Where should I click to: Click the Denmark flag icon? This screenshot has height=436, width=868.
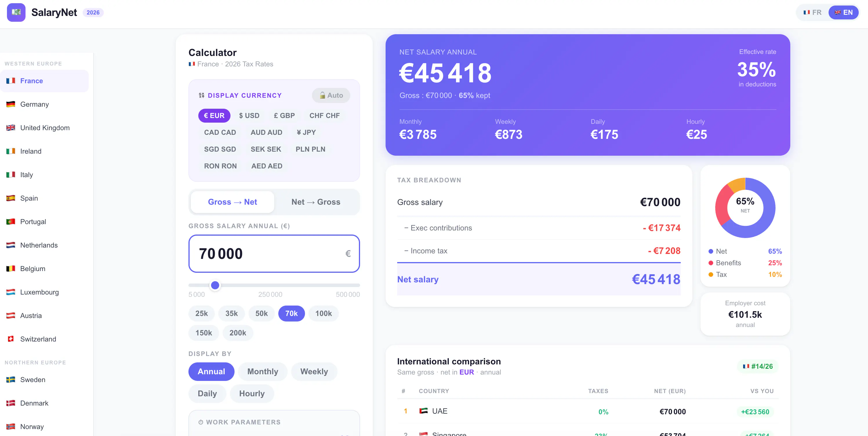11,403
